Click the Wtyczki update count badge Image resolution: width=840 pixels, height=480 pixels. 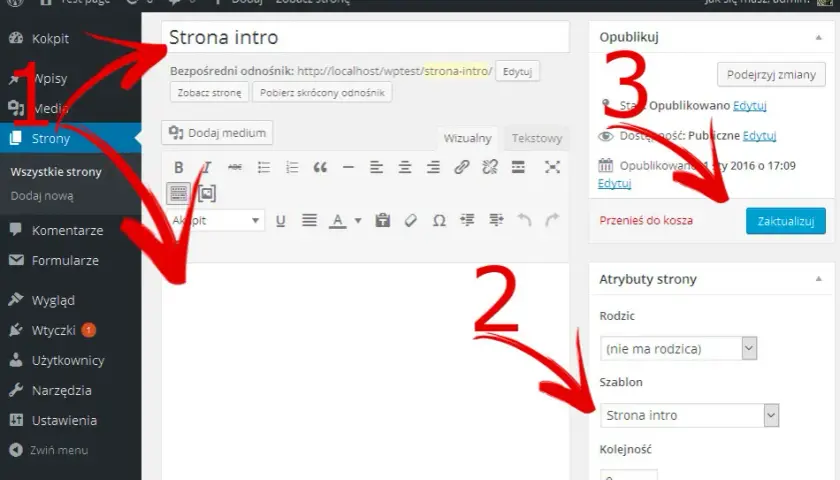pos(88,329)
